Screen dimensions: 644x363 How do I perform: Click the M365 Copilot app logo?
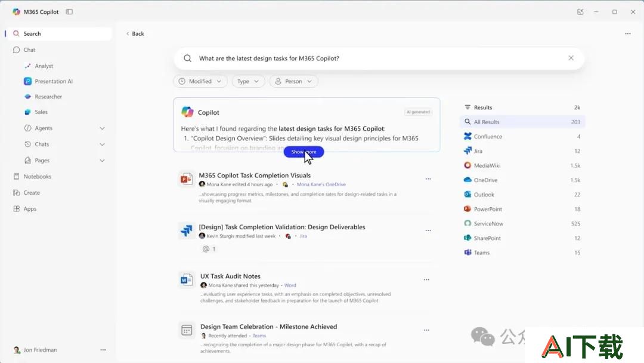click(16, 12)
